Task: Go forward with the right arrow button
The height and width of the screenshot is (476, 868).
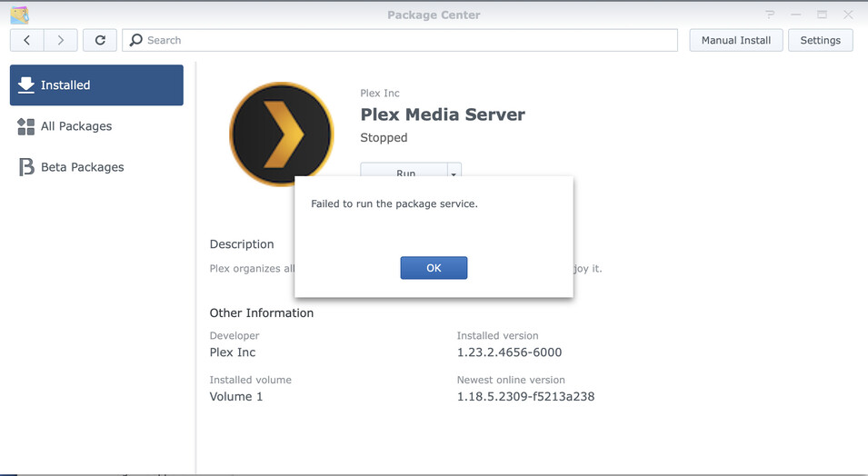Action: (x=60, y=40)
